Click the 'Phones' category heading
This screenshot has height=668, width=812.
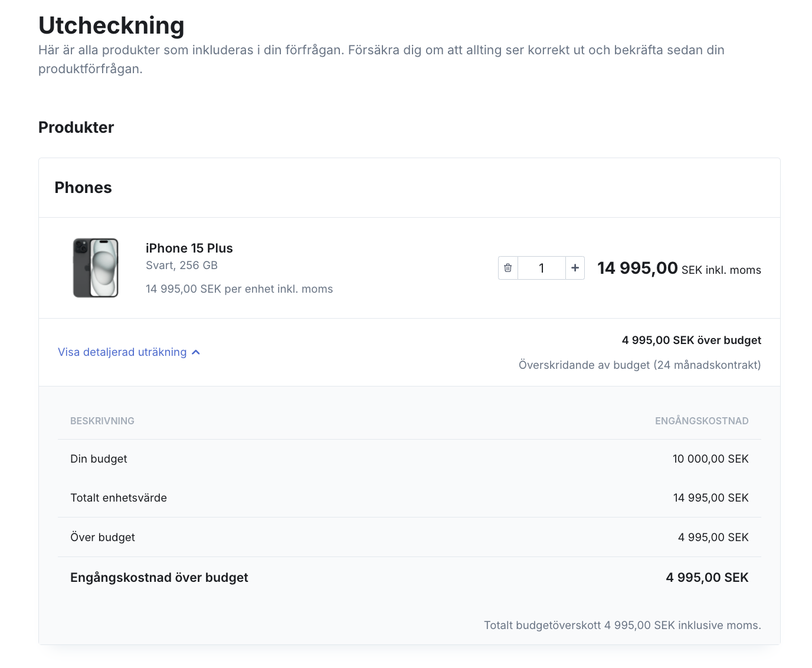point(83,188)
